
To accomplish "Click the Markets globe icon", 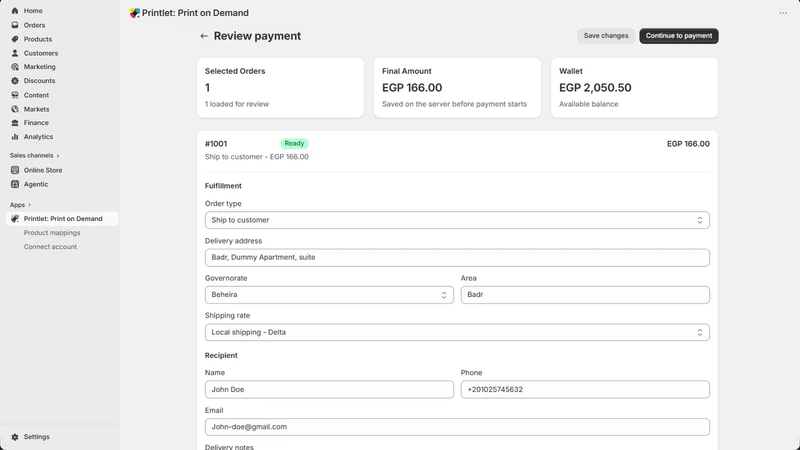I will (15, 109).
